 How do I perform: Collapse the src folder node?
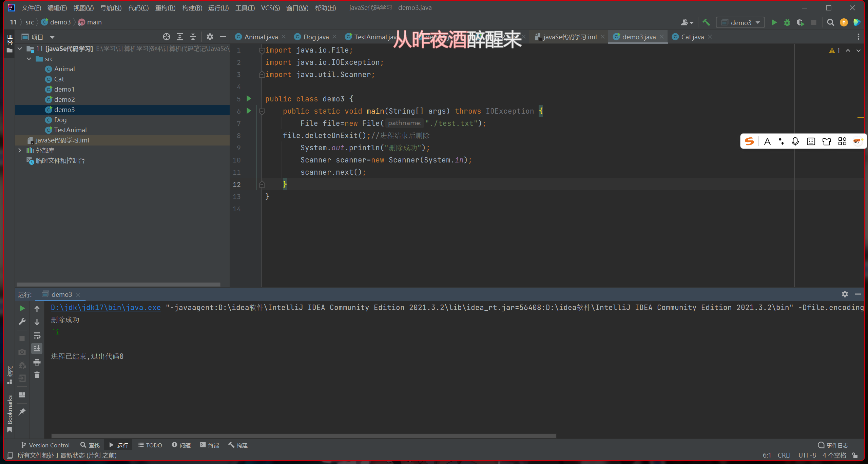29,59
